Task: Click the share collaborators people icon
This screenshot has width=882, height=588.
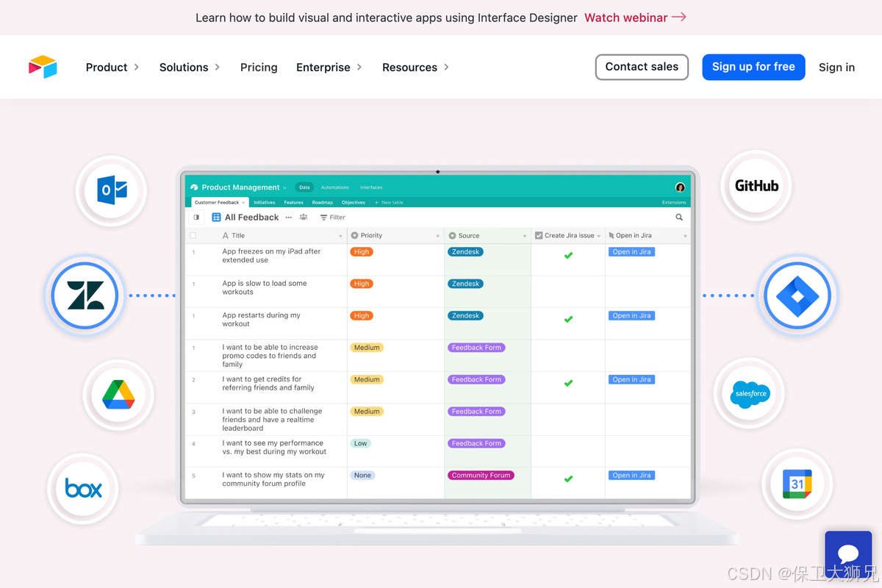Action: point(304,218)
